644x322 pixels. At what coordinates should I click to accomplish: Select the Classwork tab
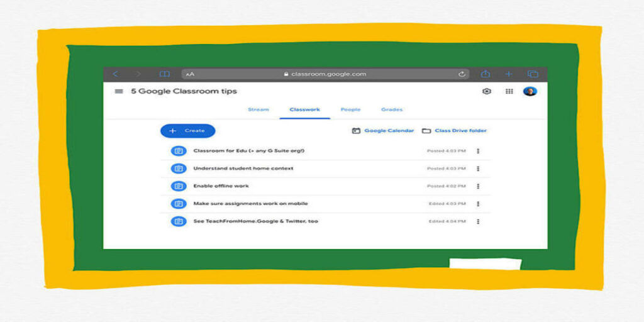(x=305, y=109)
